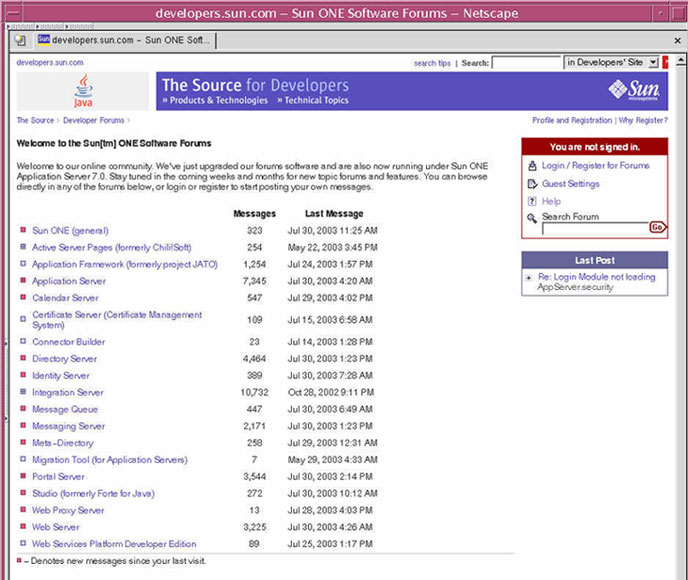Click the bullet beside Migration Tool
Image resolution: width=688 pixels, height=580 pixels.
[23, 459]
